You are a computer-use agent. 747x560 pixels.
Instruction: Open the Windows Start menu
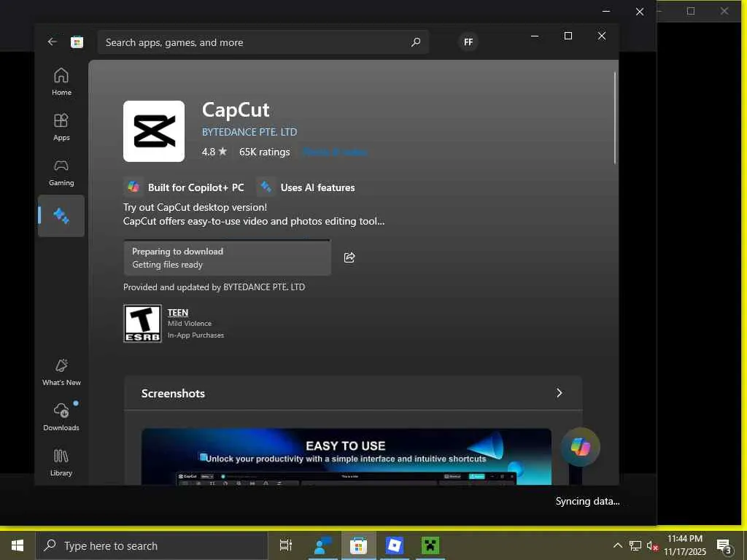pyautogui.click(x=18, y=545)
